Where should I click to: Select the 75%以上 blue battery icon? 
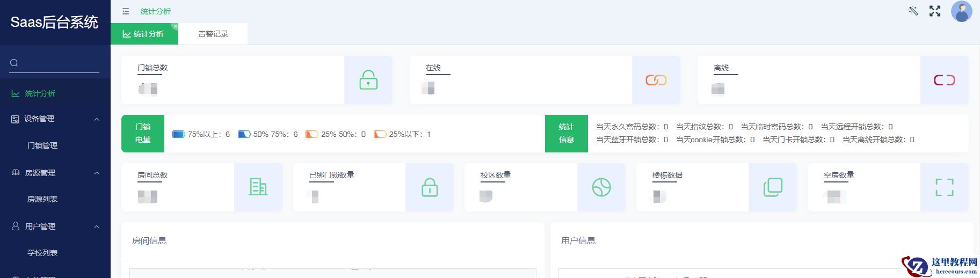[x=178, y=134]
